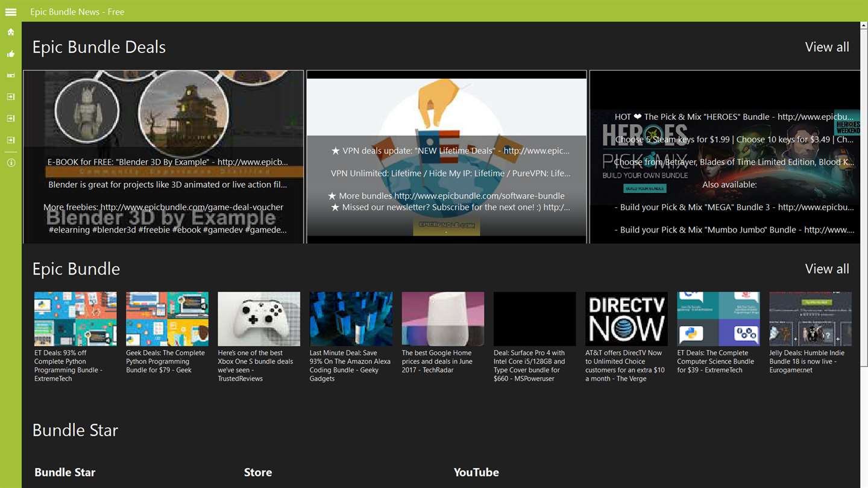Open the Humble Indie Bundle 18 article
The height and width of the screenshot is (488, 868).
[x=810, y=333]
